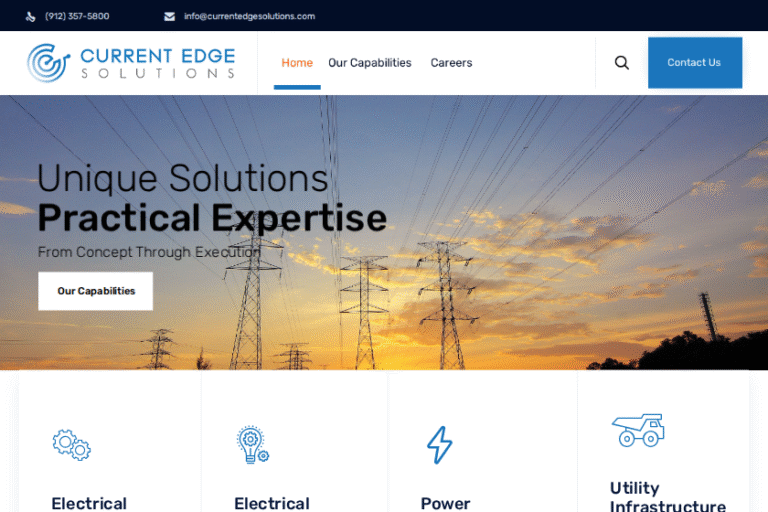Image resolution: width=768 pixels, height=512 pixels.
Task: Click the double gears icon
Action: point(72,445)
